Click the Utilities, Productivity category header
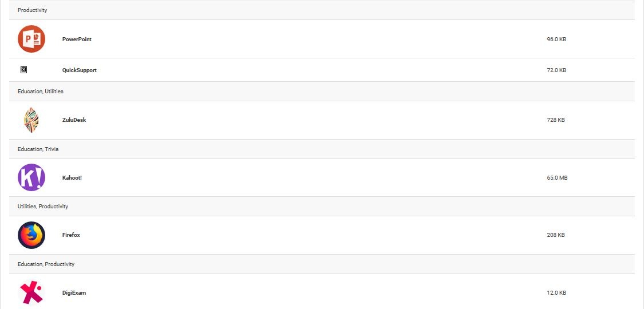 pos(42,207)
